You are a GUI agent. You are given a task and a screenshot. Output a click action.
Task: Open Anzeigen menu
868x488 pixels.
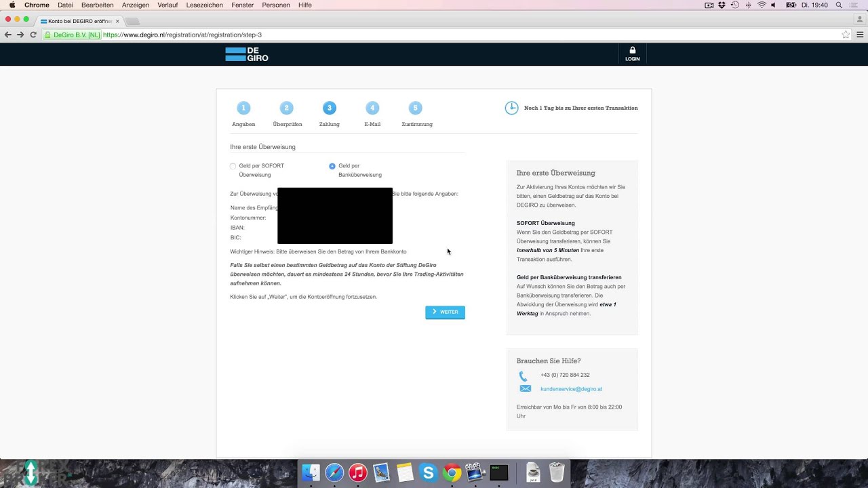(136, 5)
